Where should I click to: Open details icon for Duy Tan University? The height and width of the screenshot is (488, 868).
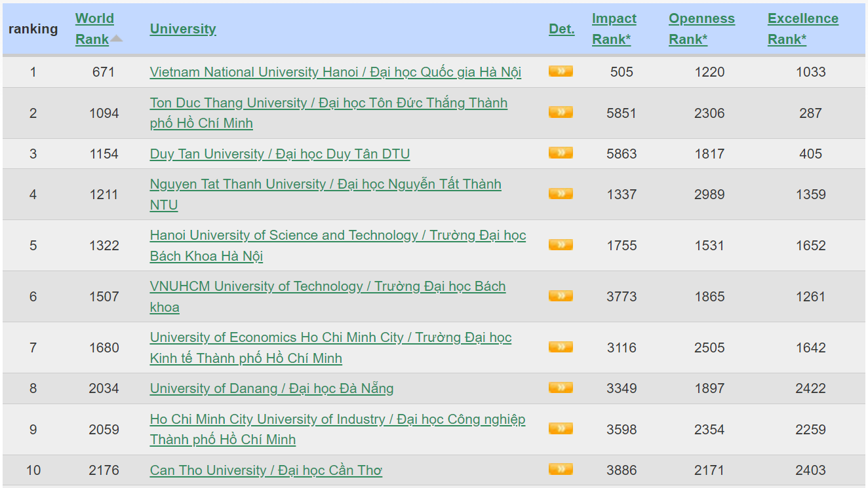point(561,153)
